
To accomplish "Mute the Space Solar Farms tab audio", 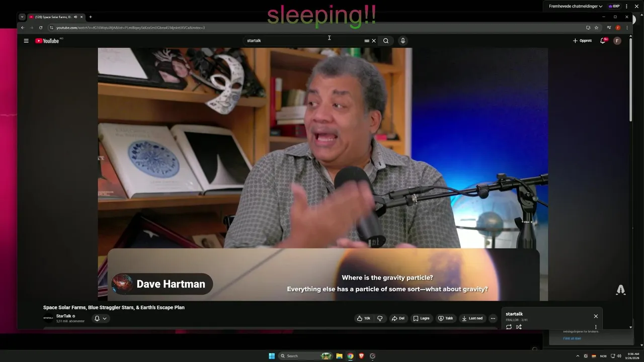I will pos(75,17).
